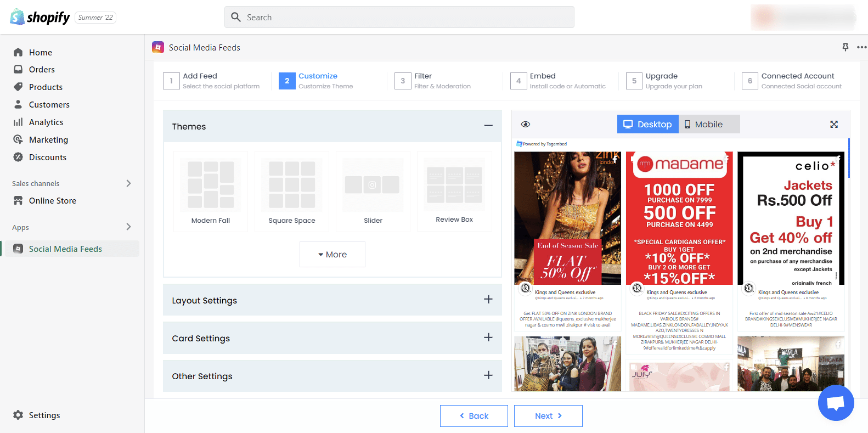Image resolution: width=868 pixels, height=433 pixels.
Task: Open the Zink London End of Season post
Action: (x=567, y=218)
